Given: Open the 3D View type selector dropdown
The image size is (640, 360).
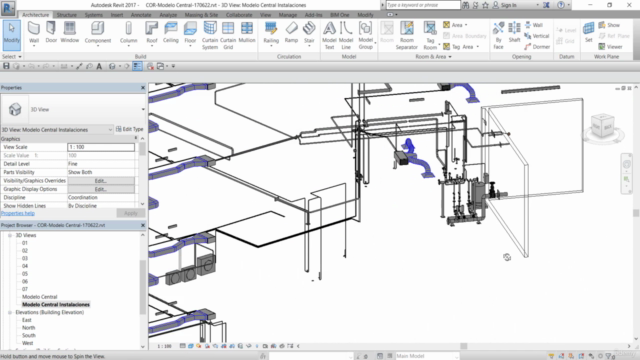Looking at the screenshot, I should [x=143, y=109].
